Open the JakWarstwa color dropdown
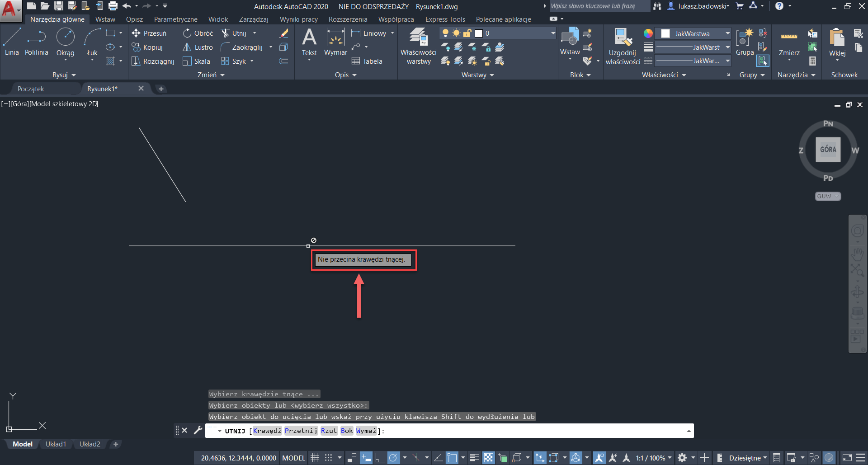 click(727, 33)
